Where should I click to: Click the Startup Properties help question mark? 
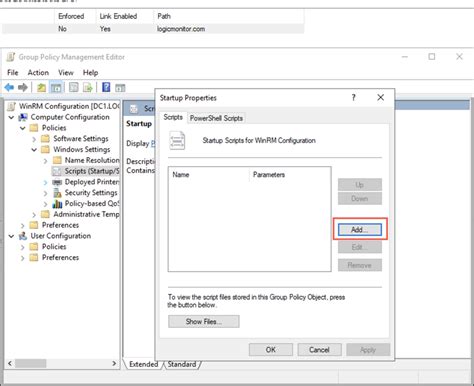pos(354,97)
